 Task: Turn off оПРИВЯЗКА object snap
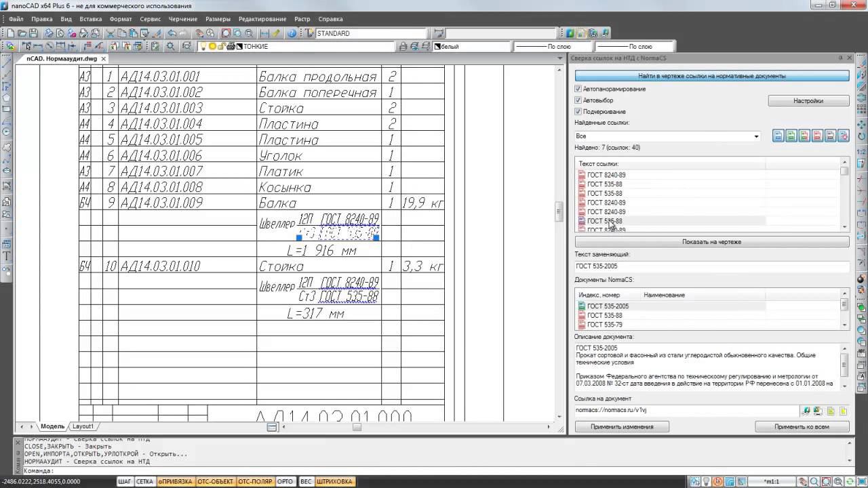(x=175, y=482)
